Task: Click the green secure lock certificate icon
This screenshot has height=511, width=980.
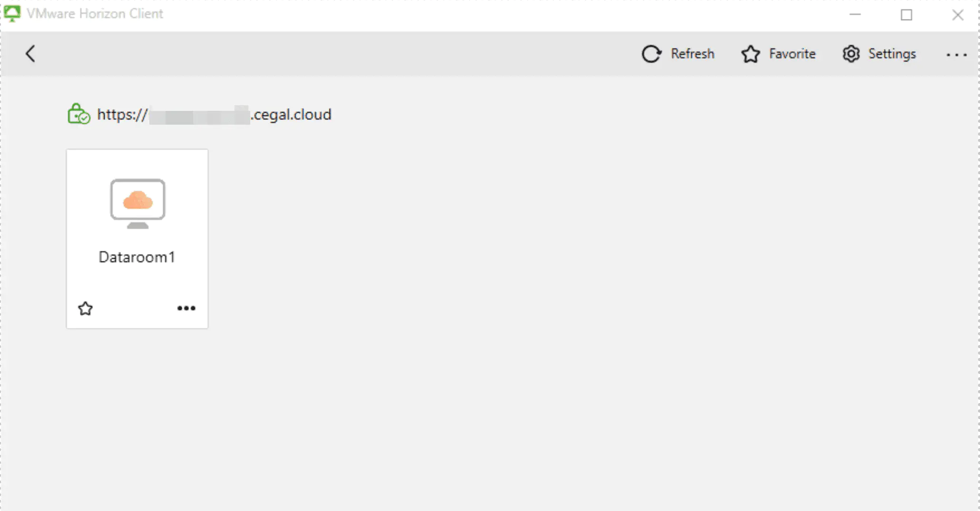Action: (x=78, y=114)
